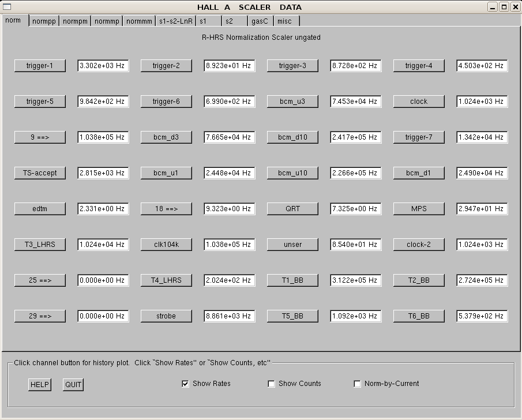Click the trigger-5 channel button
This screenshot has width=522, height=420.
pyautogui.click(x=40, y=102)
